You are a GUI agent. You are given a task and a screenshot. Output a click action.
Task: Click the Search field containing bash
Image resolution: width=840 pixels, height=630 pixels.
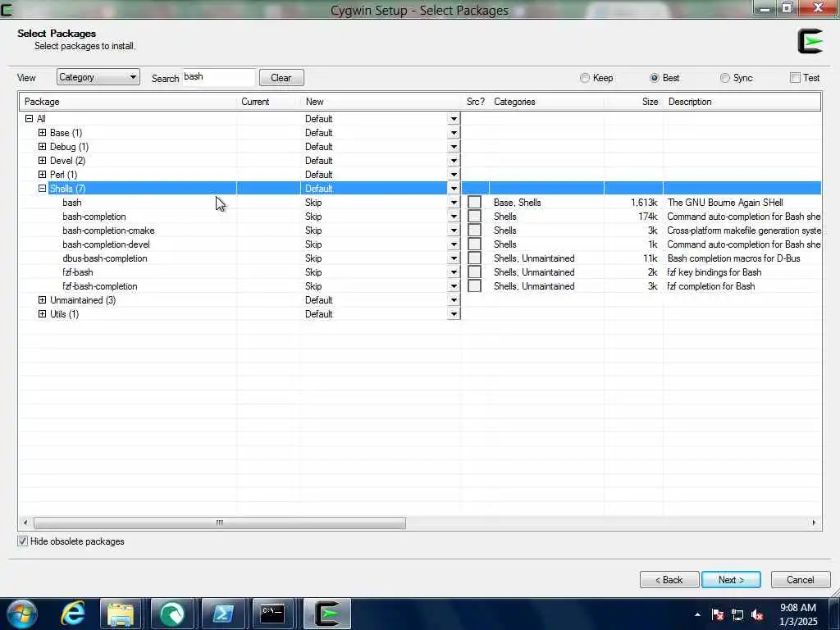click(x=218, y=76)
